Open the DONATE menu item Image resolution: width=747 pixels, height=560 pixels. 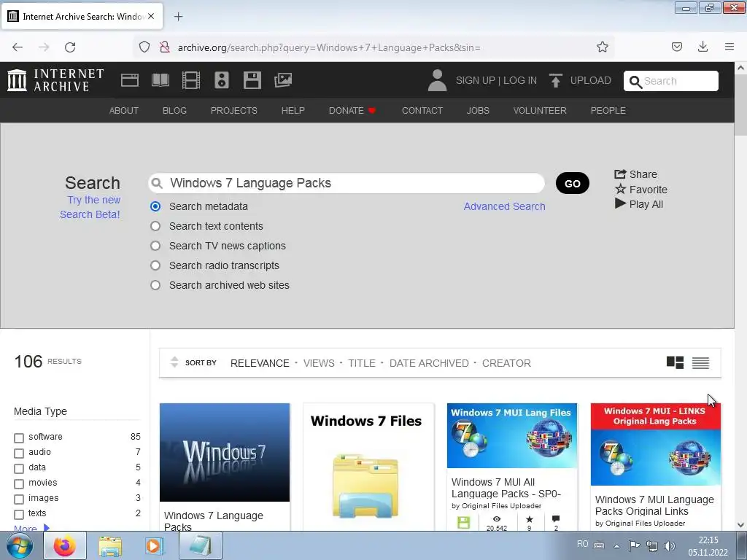[352, 111]
